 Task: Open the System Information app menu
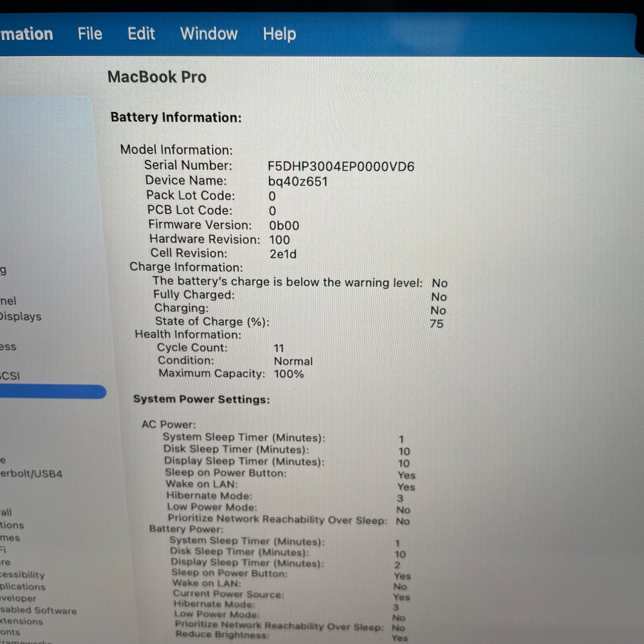pos(27,34)
